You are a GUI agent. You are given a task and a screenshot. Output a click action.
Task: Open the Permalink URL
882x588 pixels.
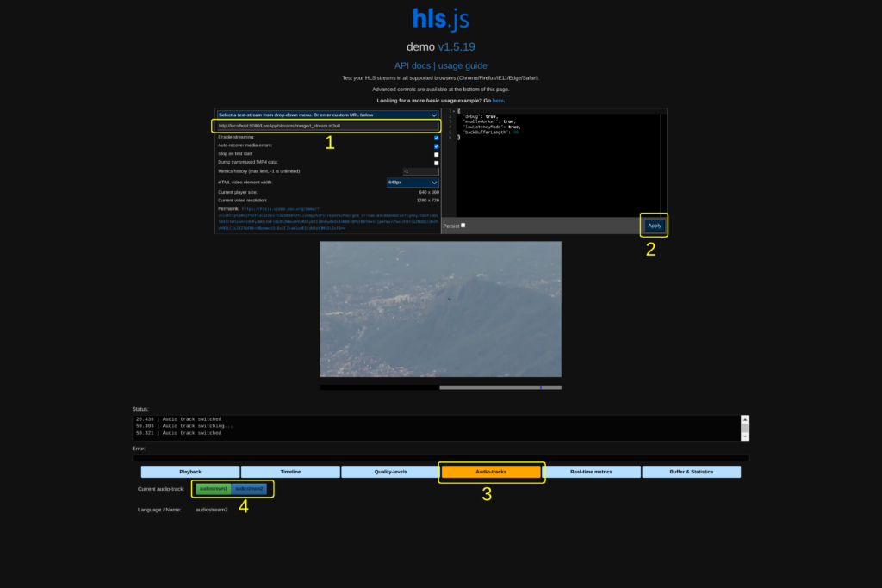coord(328,219)
